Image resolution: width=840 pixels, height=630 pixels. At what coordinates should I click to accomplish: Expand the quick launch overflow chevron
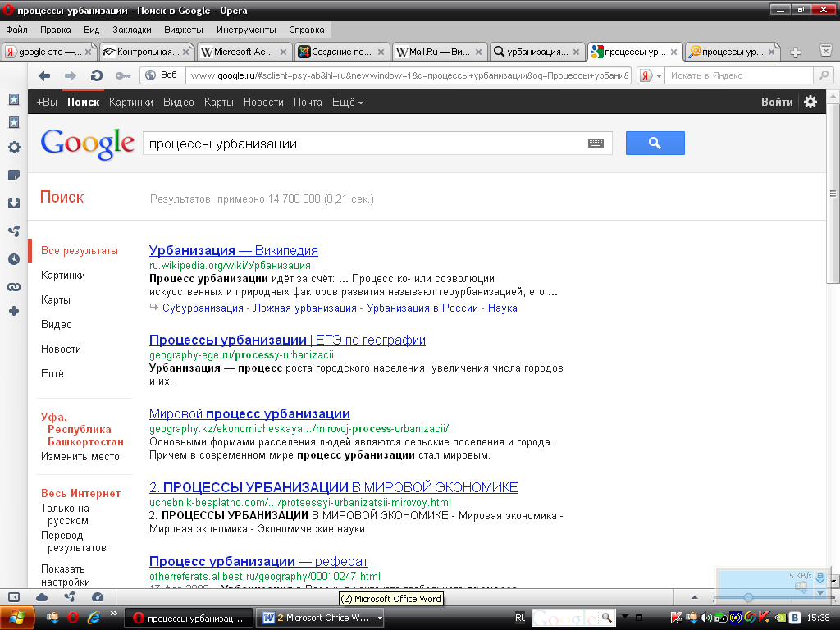coord(113,614)
